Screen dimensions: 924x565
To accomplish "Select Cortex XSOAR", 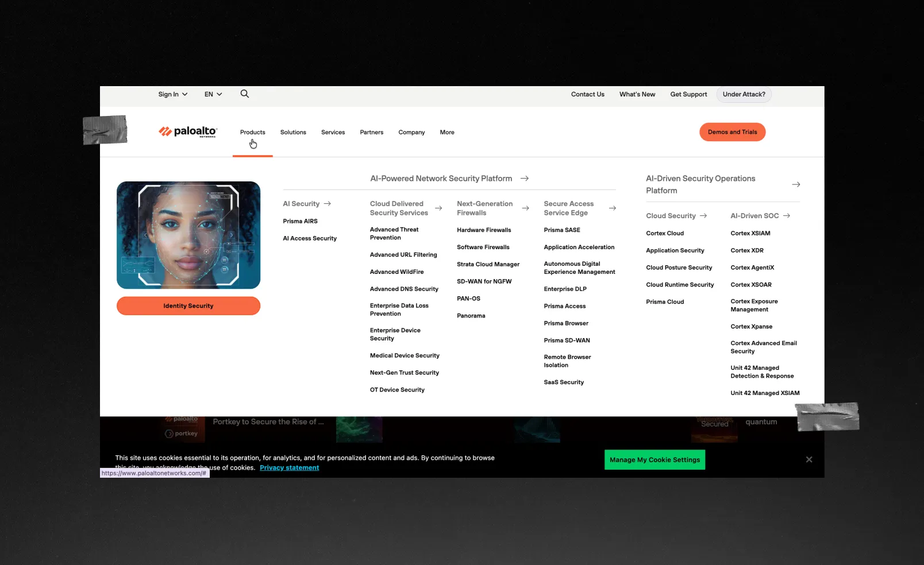I will click(751, 285).
